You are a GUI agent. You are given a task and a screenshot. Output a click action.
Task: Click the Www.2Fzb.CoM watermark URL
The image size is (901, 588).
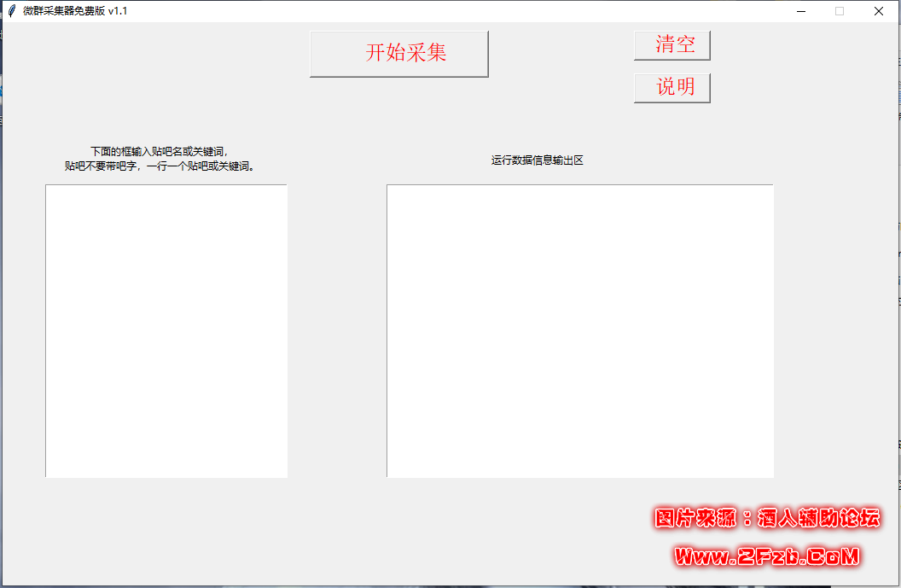pyautogui.click(x=766, y=556)
